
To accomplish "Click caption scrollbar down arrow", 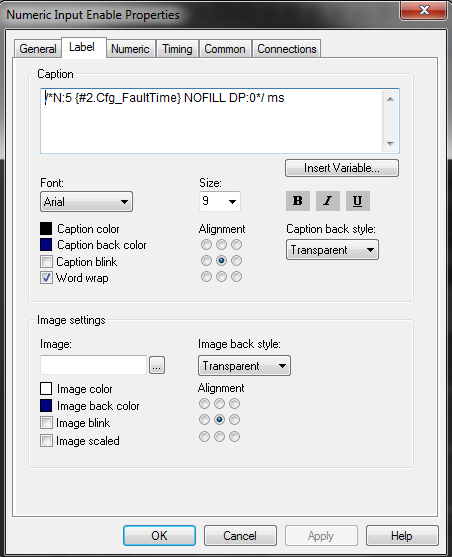I will point(390,144).
